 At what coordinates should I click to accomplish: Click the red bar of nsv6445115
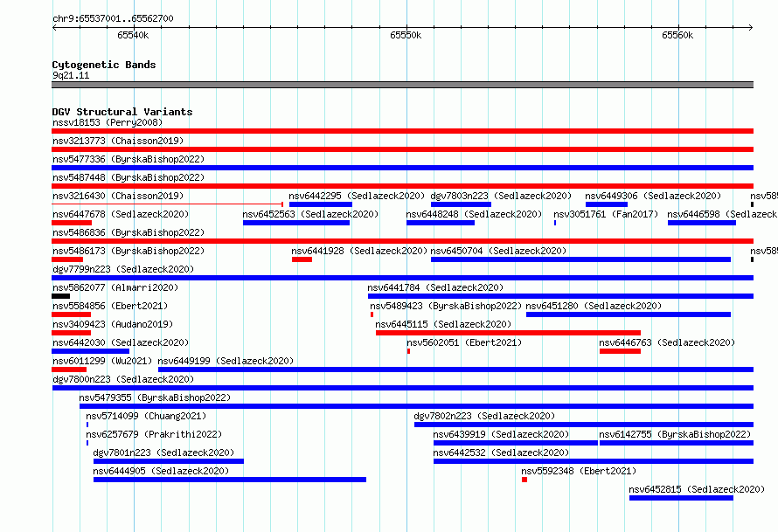click(x=508, y=333)
